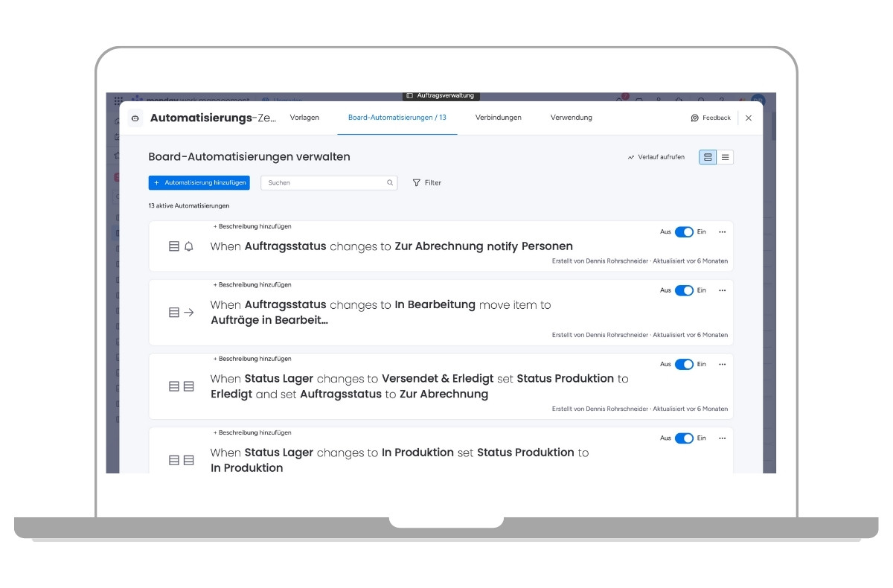893x588 pixels.
Task: Click the Feedback speech bubble button
Action: tap(711, 118)
